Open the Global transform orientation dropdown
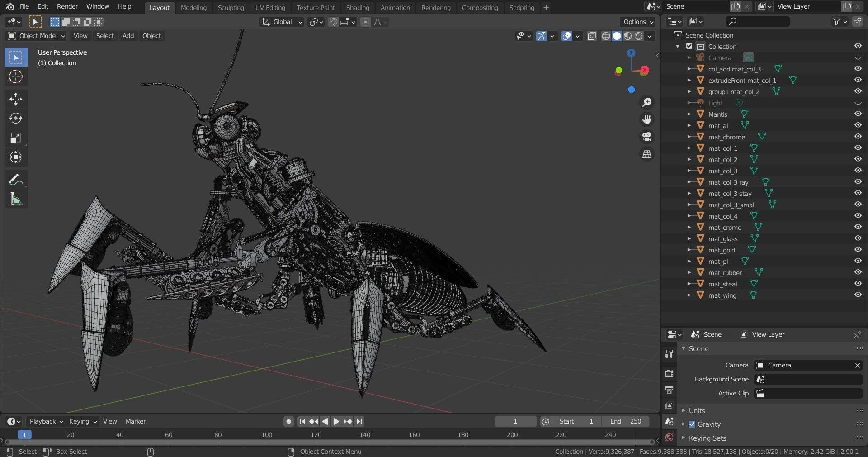This screenshot has height=457, width=868. [282, 22]
